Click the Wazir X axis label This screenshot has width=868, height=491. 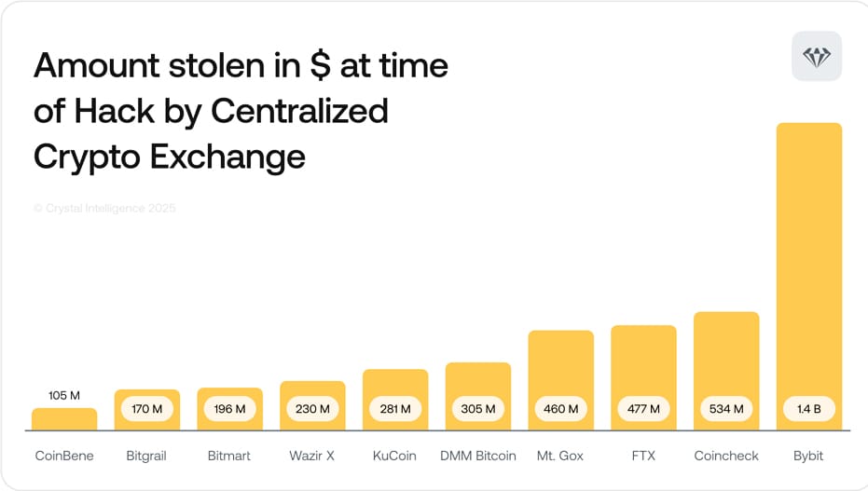(x=312, y=457)
